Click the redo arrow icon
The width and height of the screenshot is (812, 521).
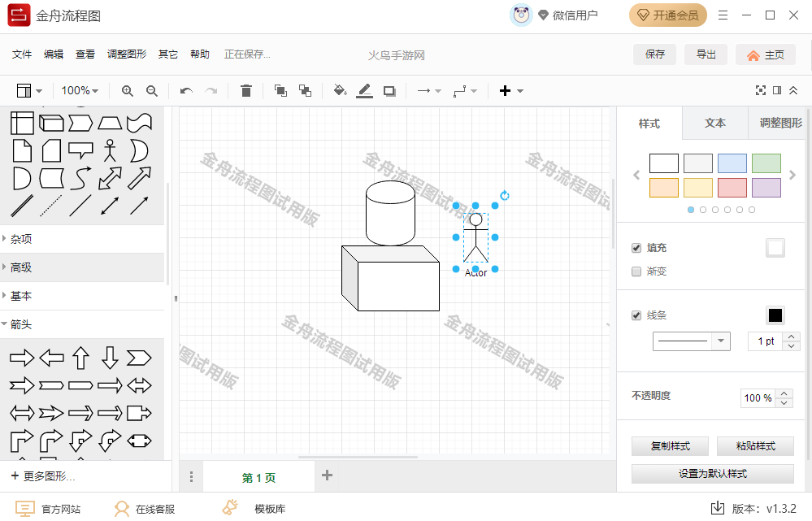coord(211,91)
